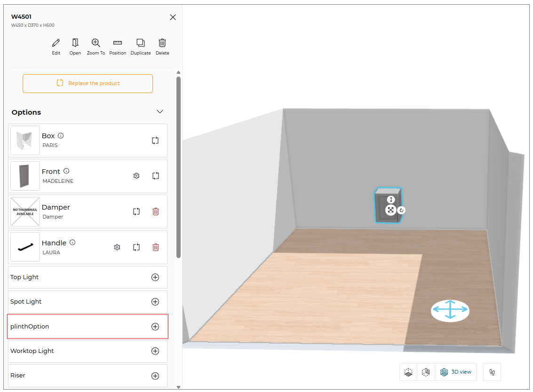533x392 pixels.
Task: Close the W4501 product panel
Action: [x=173, y=17]
